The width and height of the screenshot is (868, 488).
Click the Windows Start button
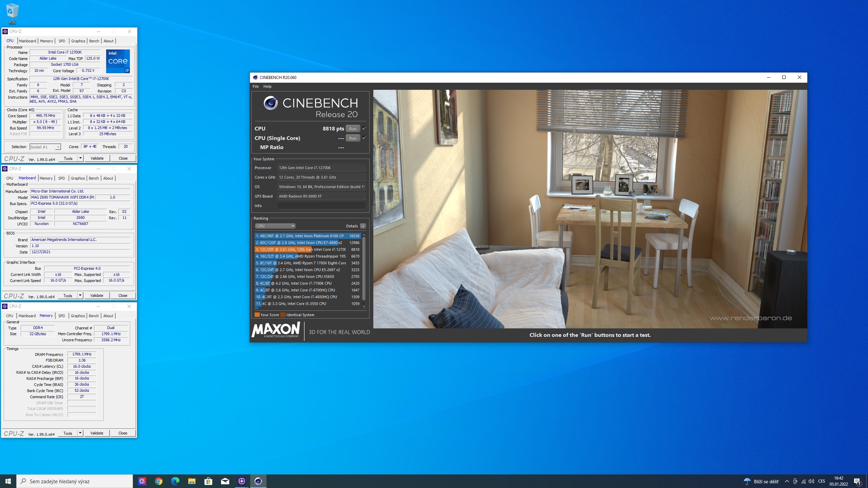pos(8,481)
